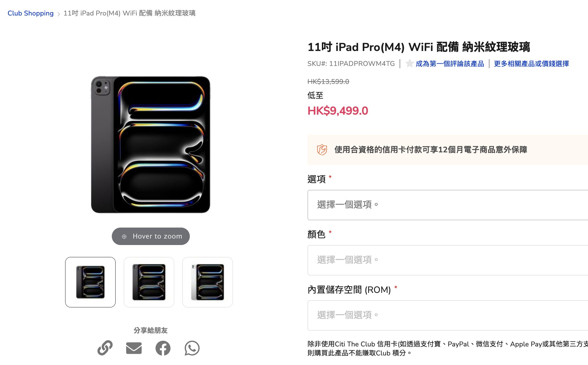Open 更多相關產品或價錢選擇 link
This screenshot has height=365, width=588.
point(531,64)
